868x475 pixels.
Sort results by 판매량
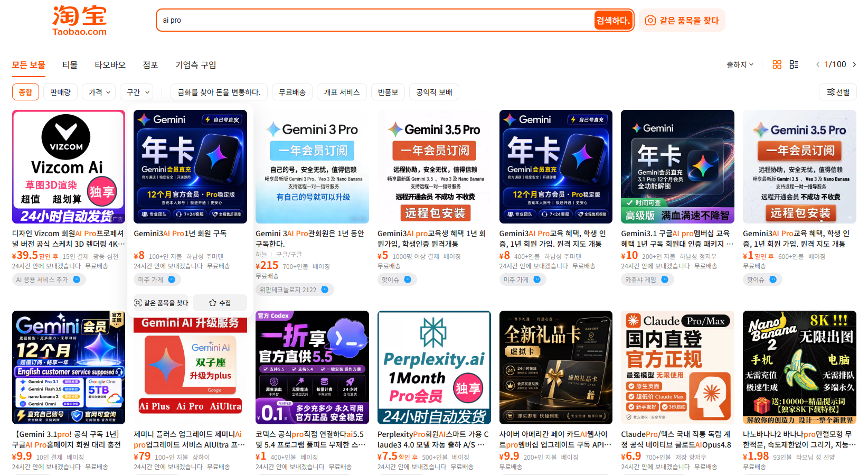click(x=60, y=92)
